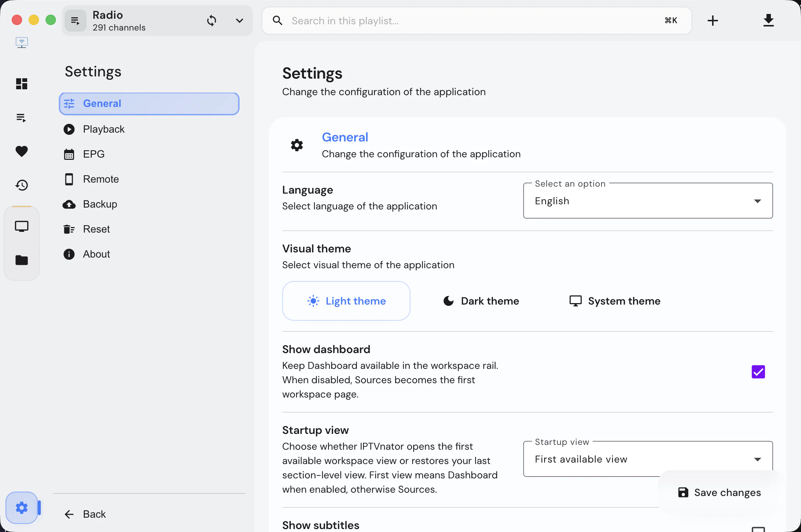Viewport: 801px width, 532px height.
Task: Open the downloads arrow icon
Action: (x=769, y=21)
